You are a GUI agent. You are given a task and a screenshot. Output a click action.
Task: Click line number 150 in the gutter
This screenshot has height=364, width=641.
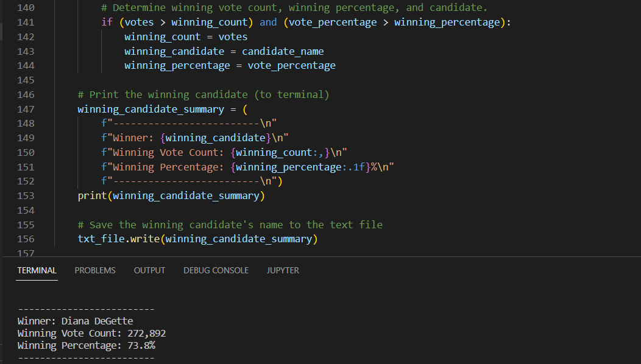click(26, 152)
